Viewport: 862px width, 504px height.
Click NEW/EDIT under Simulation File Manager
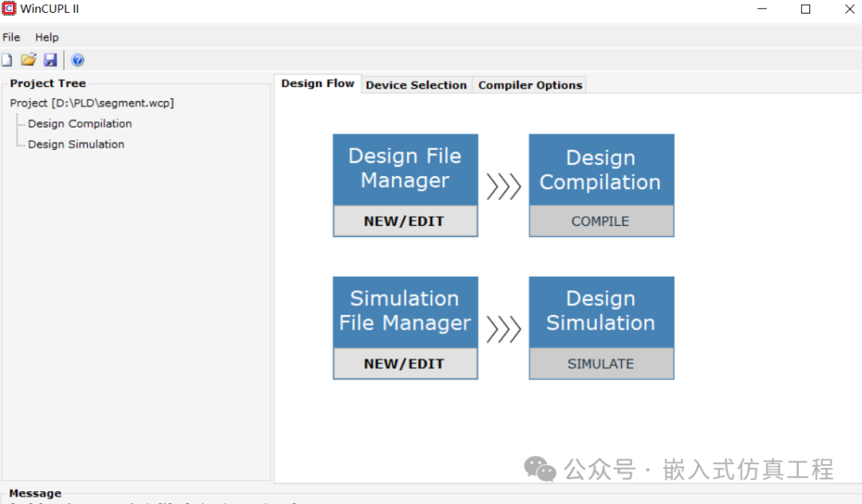(x=405, y=364)
